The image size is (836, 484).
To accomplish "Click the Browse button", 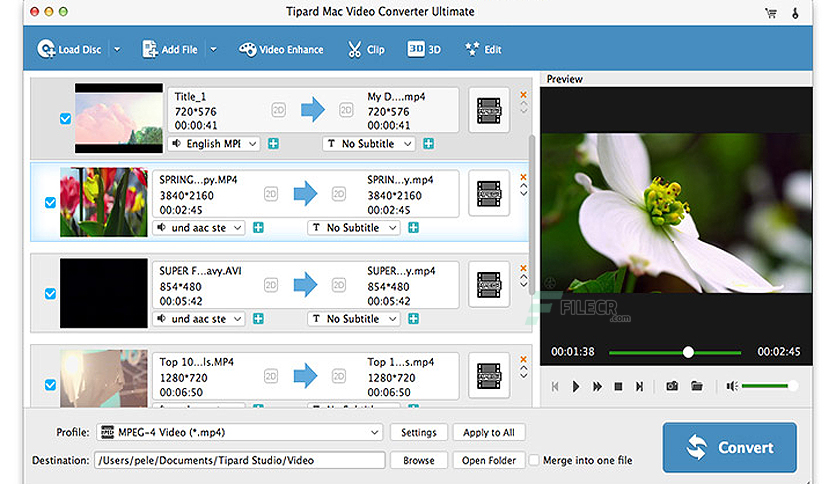I will pyautogui.click(x=419, y=460).
